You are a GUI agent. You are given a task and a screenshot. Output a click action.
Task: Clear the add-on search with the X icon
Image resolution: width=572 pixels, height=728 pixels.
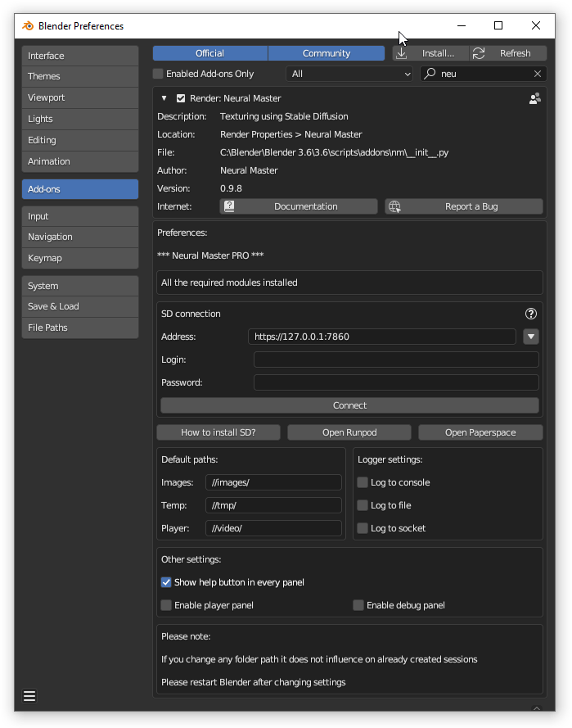tap(537, 74)
